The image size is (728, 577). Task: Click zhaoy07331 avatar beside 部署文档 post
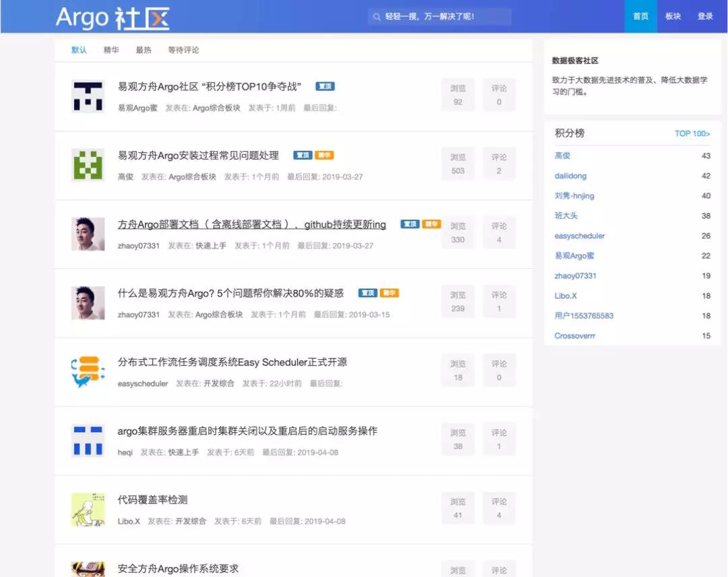(88, 234)
